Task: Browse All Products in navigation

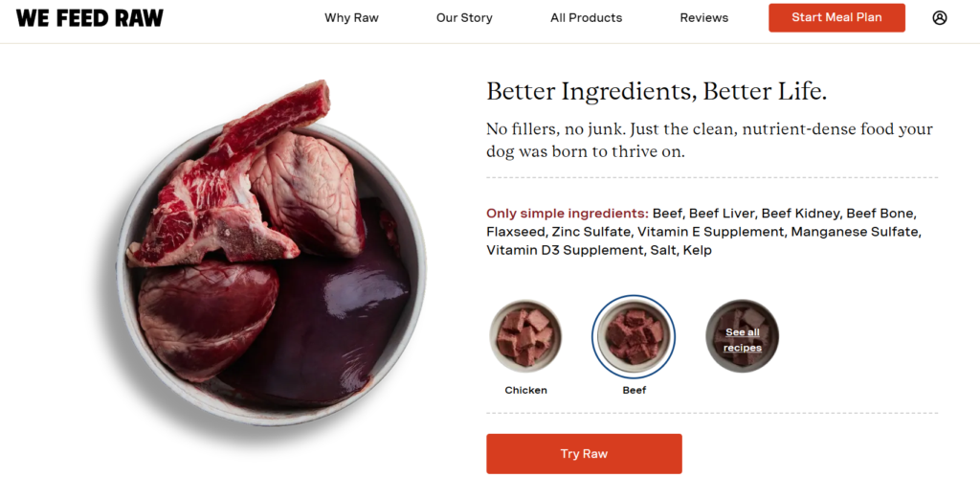Action: click(x=587, y=17)
